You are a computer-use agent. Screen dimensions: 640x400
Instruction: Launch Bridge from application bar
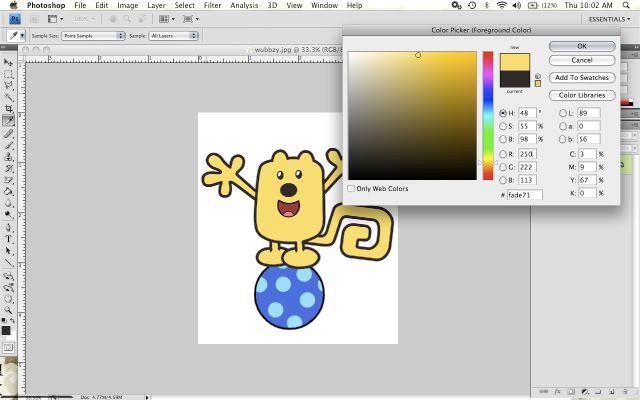click(35, 19)
